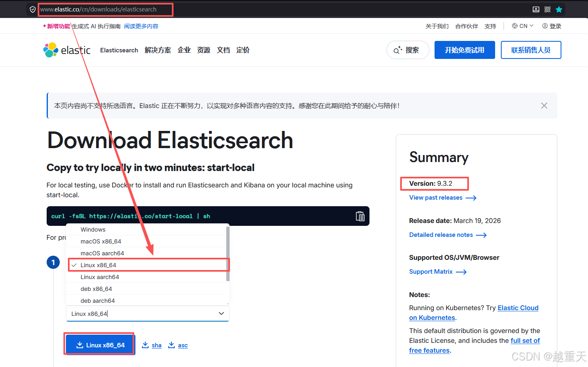588x367 pixels.
Task: Open the Elasticsearch nav menu
Action: point(119,50)
